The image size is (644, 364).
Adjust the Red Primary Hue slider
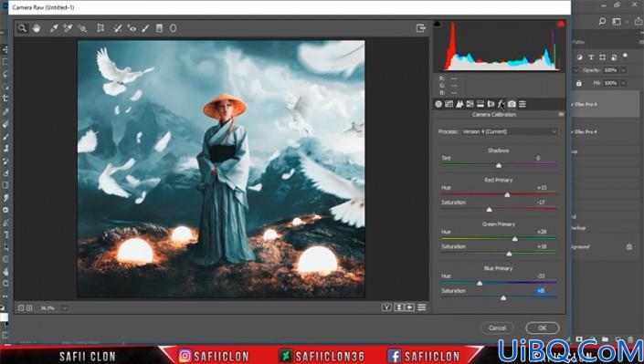[507, 194]
